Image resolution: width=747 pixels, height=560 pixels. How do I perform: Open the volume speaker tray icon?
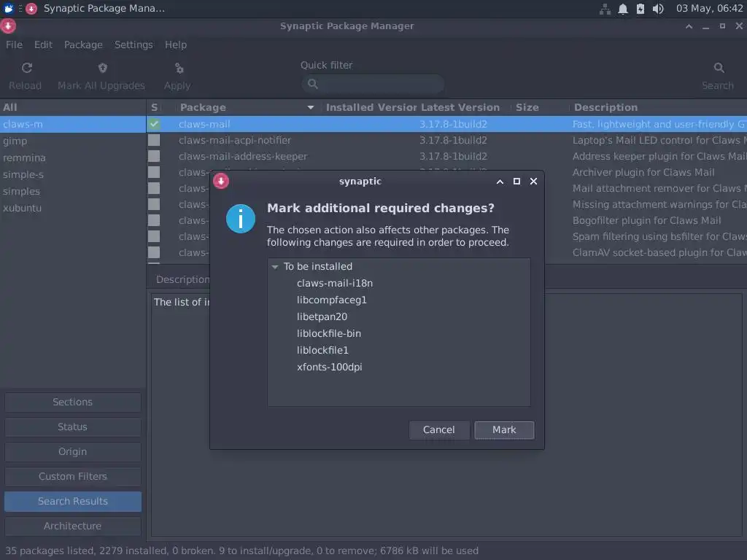tap(658, 9)
